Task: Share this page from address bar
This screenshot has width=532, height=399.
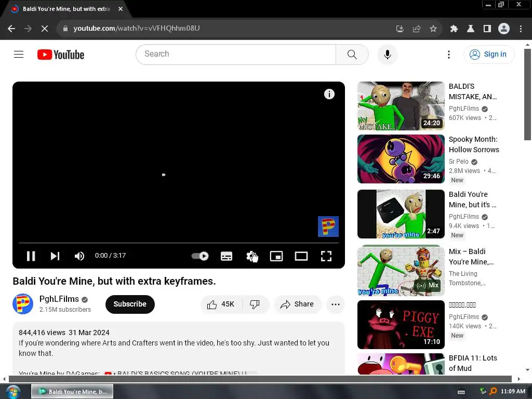Action: point(416,29)
